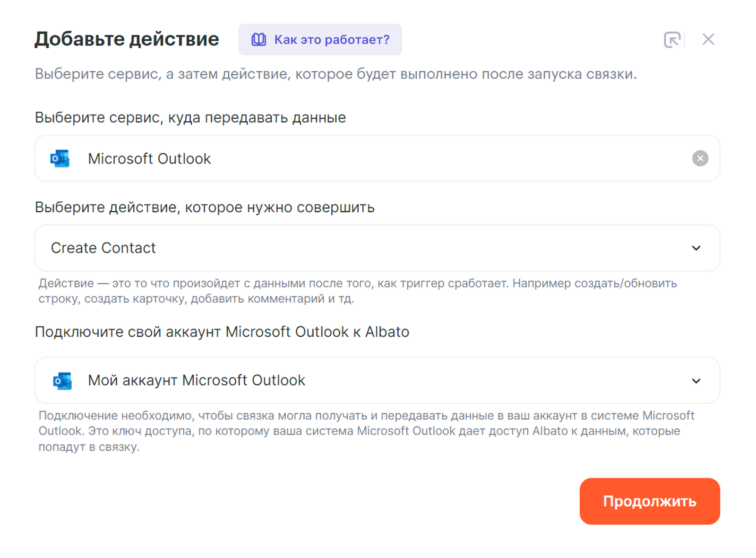Click the Outlook logo in the account selector
Screen dimensions: 756x558
point(62,381)
